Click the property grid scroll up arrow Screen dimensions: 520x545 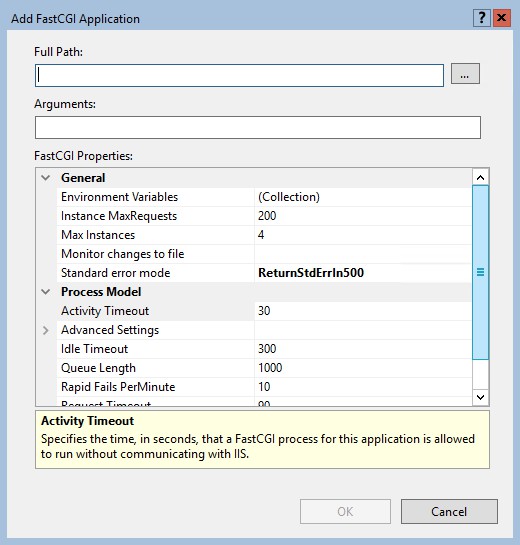tap(480, 178)
